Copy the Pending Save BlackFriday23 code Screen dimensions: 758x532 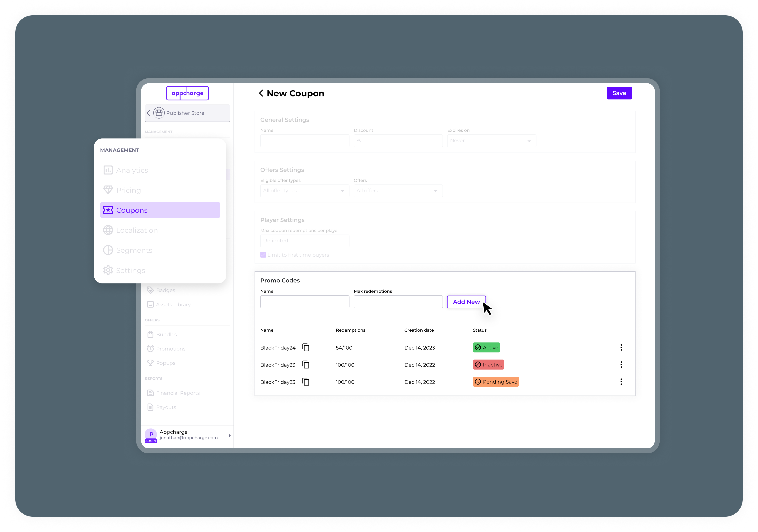306,382
